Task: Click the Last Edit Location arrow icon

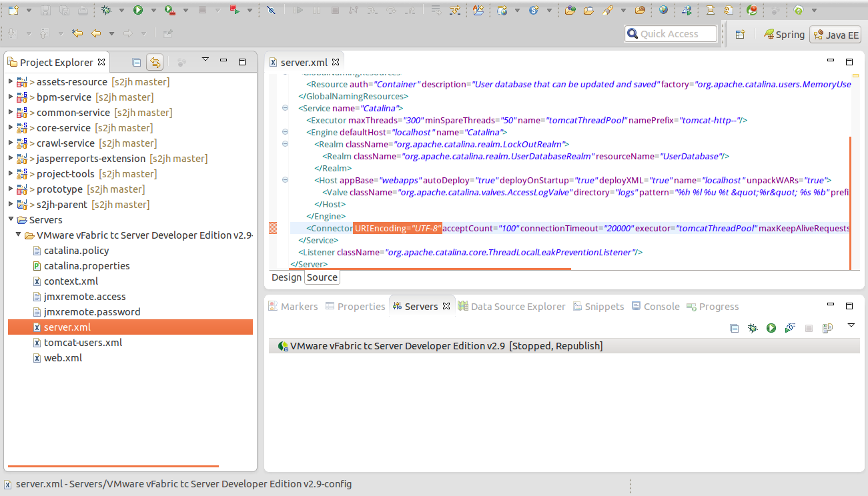Action: coord(78,33)
